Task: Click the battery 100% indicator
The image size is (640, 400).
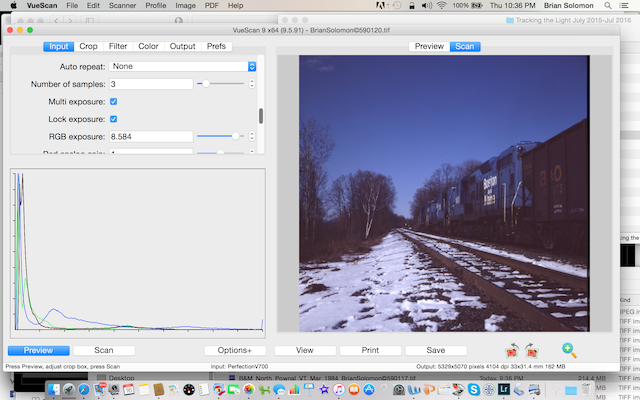Action: 467,5
